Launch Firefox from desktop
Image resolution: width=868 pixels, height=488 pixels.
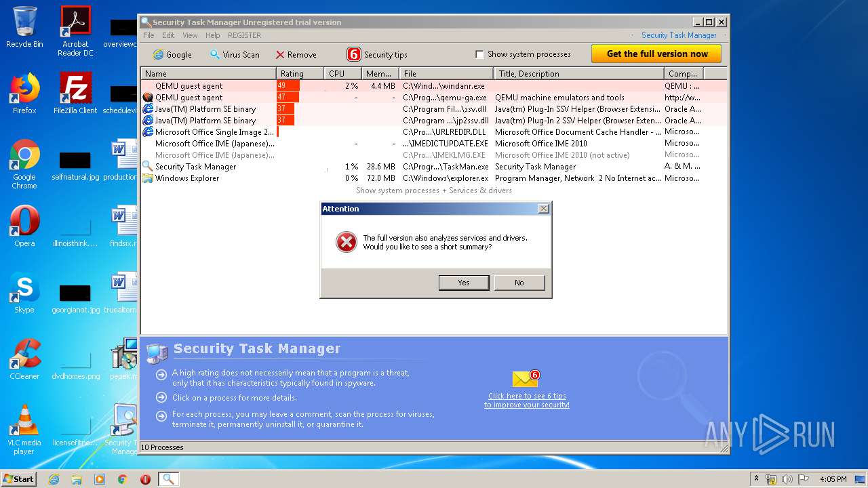click(24, 94)
